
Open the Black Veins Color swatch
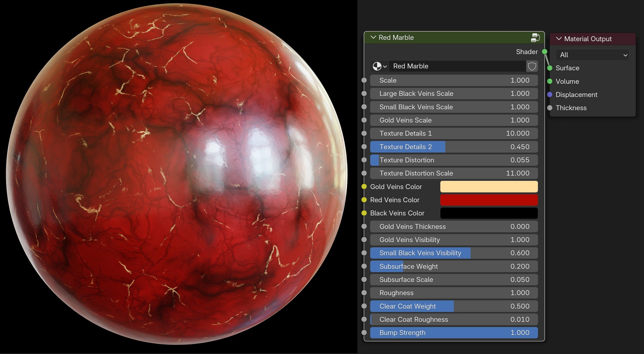(x=489, y=213)
